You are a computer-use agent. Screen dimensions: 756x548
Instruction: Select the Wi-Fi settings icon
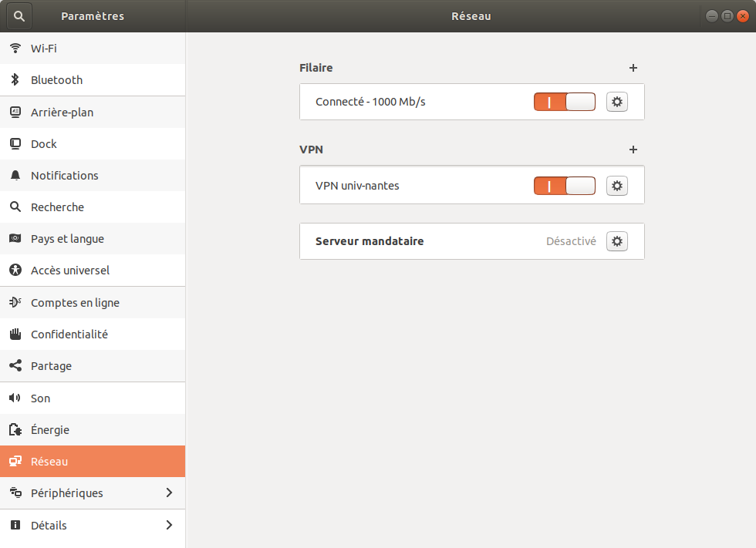pos(14,48)
